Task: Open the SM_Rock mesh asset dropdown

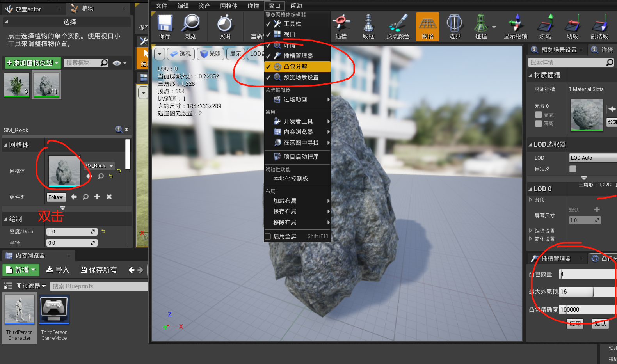Action: click(x=99, y=166)
